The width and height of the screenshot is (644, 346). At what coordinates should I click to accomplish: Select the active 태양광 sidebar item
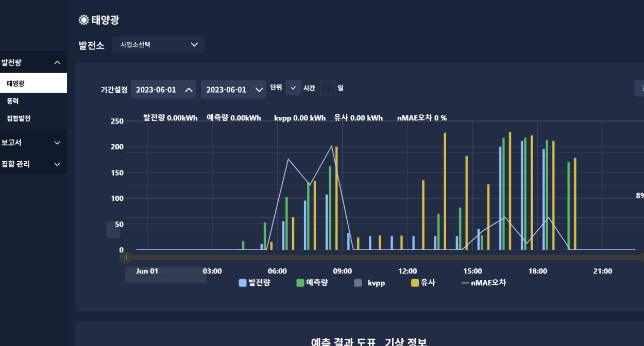[15, 83]
